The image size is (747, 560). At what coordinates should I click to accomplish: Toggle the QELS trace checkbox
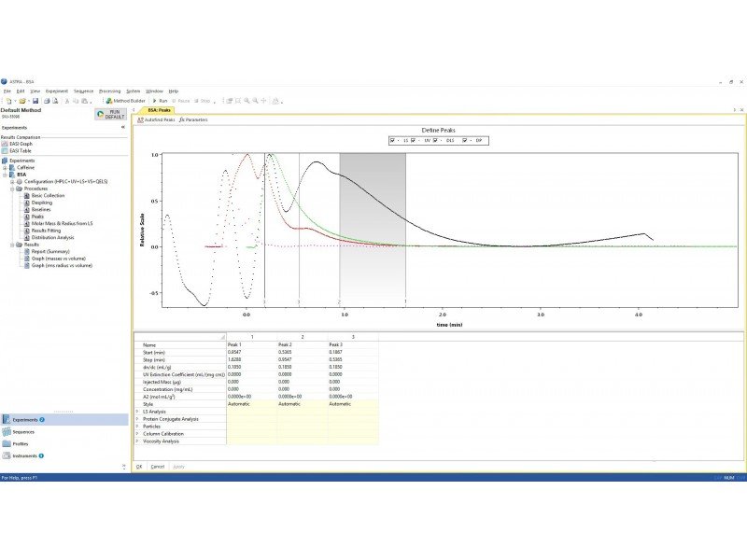435,141
